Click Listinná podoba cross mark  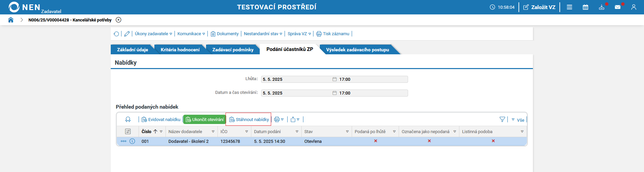(x=493, y=141)
